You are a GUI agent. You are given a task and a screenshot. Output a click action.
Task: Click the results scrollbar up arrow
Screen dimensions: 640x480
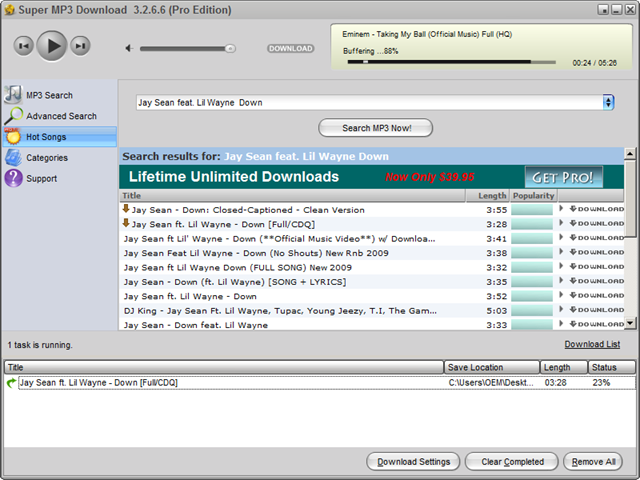[630, 154]
